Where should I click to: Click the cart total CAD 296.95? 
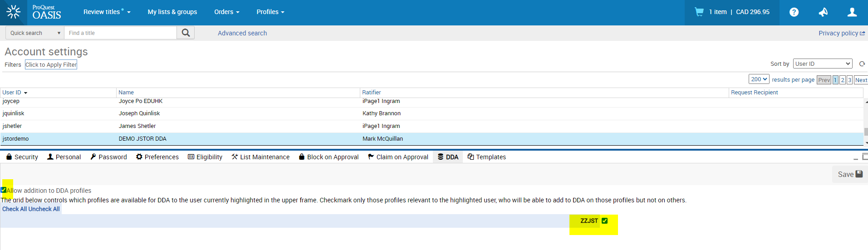[753, 12]
